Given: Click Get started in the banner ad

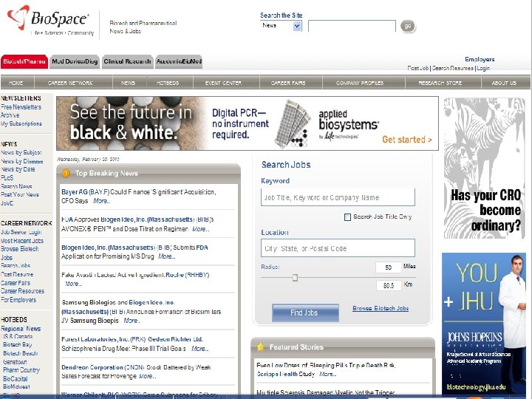Looking at the screenshot, I should (x=407, y=140).
